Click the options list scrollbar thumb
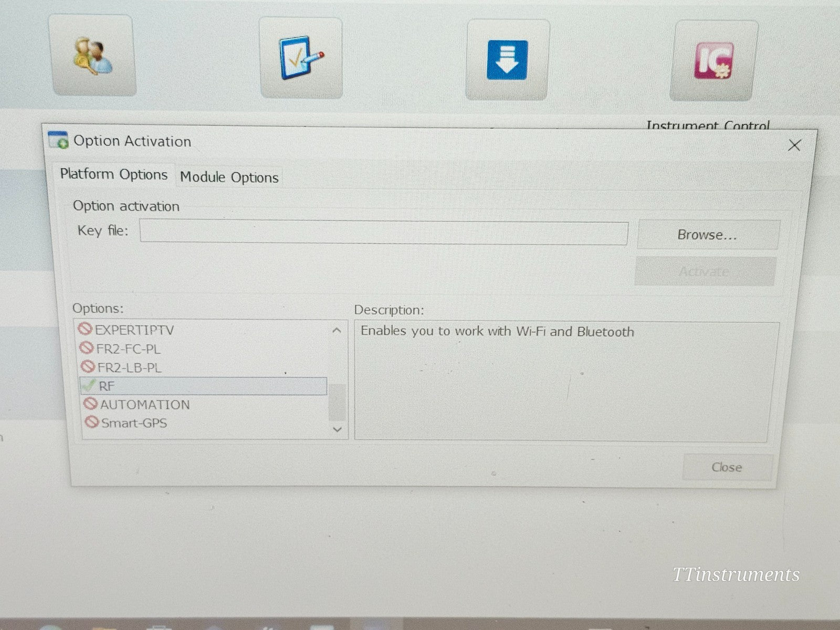The width and height of the screenshot is (840, 630). pyautogui.click(x=337, y=403)
